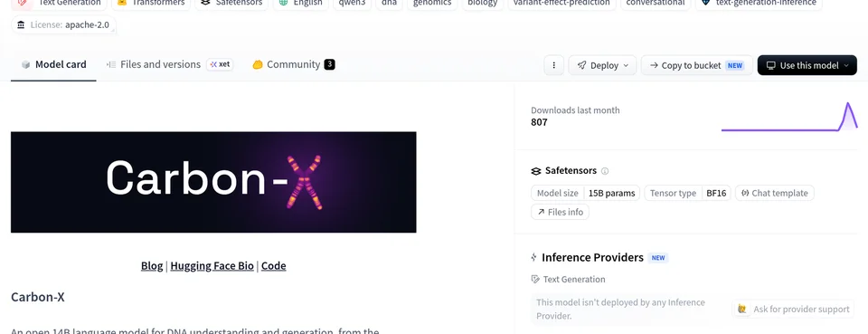Click the Inference Providers lightning icon
The width and height of the screenshot is (868, 334).
click(x=534, y=258)
